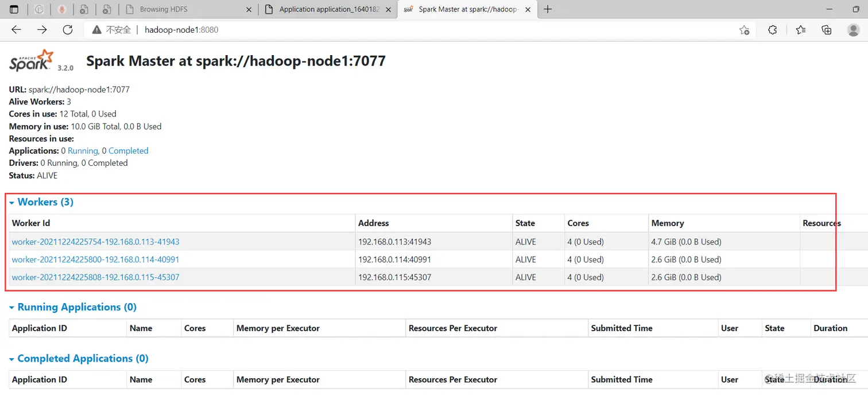Select the Spark Master browser tab

(x=467, y=9)
